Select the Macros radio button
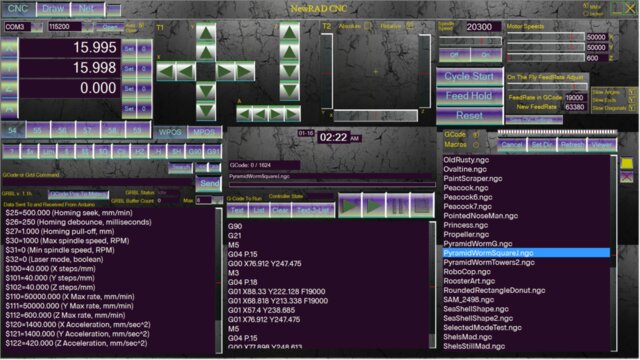Image resolution: width=640 pixels, height=360 pixels. [x=476, y=144]
